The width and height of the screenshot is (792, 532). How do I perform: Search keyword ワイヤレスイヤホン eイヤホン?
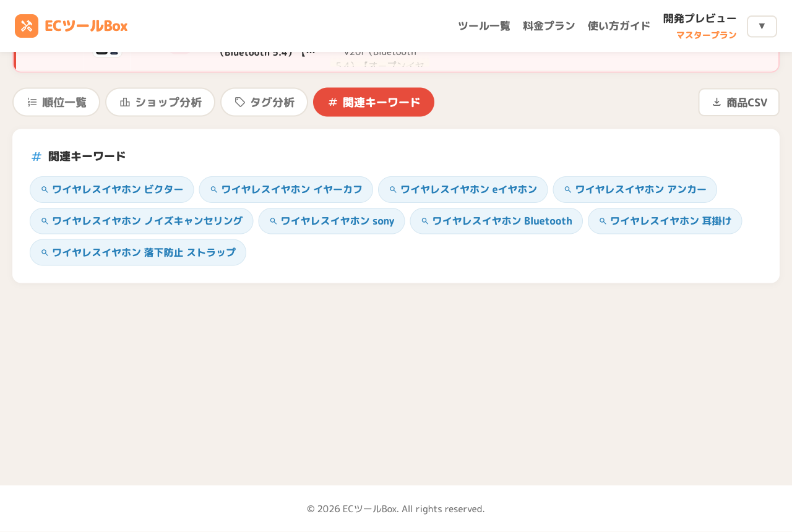pos(463,189)
